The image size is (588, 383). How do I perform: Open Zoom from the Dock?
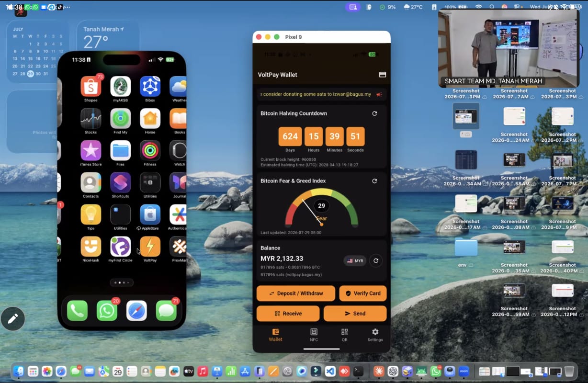pos(464,371)
